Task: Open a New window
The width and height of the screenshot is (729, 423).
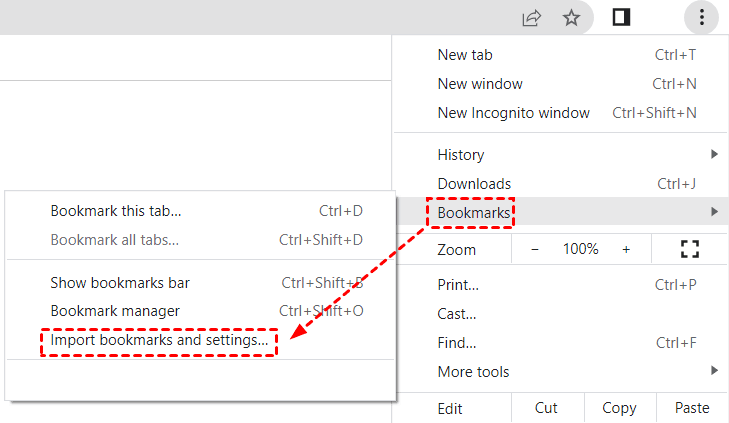Action: [561, 84]
